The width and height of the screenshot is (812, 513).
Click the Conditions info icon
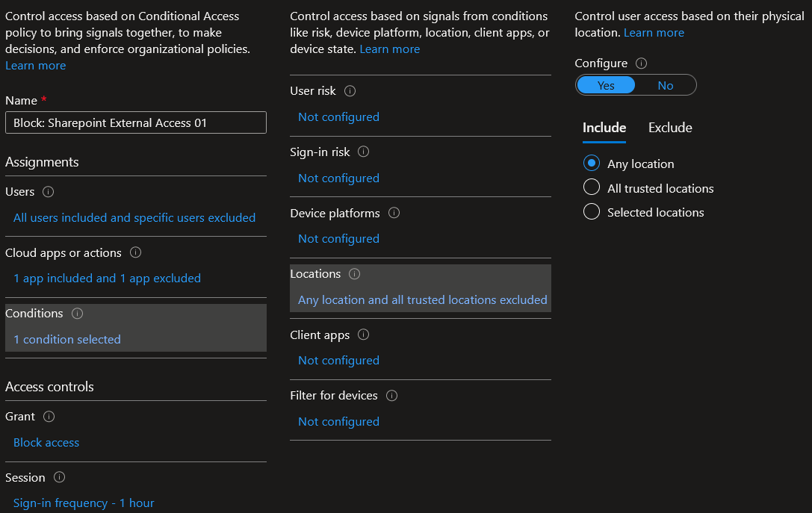[77, 314]
